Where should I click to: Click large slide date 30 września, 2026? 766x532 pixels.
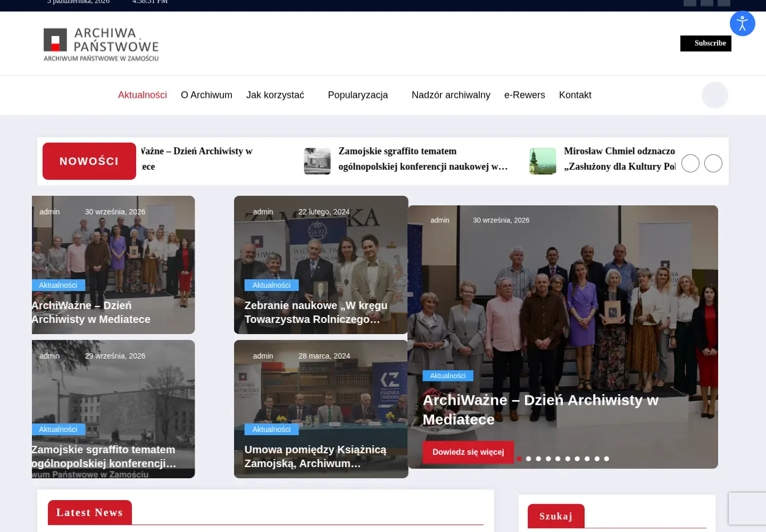501,220
